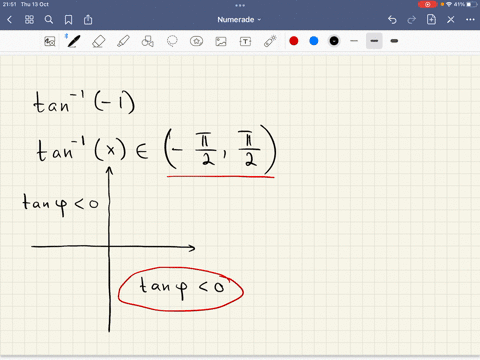Viewport: 480px width, 360px height.
Task: Bookmark this page
Action: [x=68, y=20]
